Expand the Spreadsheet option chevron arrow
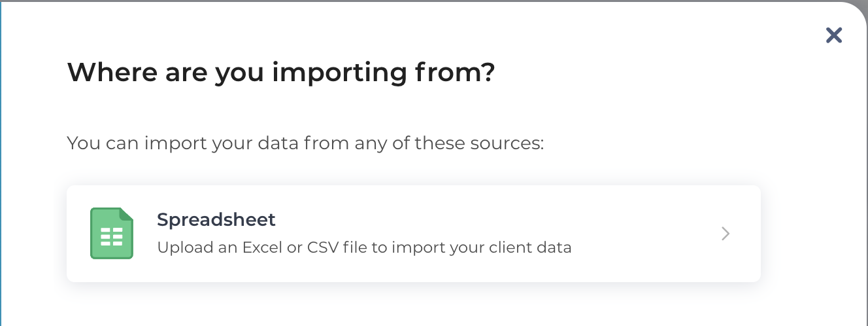The image size is (868, 326). tap(726, 234)
